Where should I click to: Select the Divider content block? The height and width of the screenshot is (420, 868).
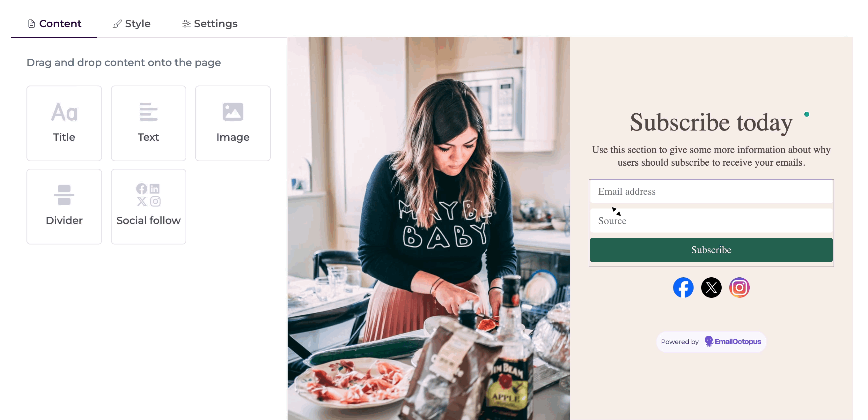pos(64,206)
